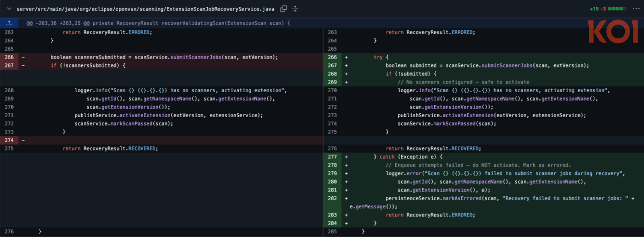Image resolution: width=644 pixels, height=237 pixels.
Task: Click the deleted 'if (!scannersSubmitted) {' line
Action: [88, 65]
